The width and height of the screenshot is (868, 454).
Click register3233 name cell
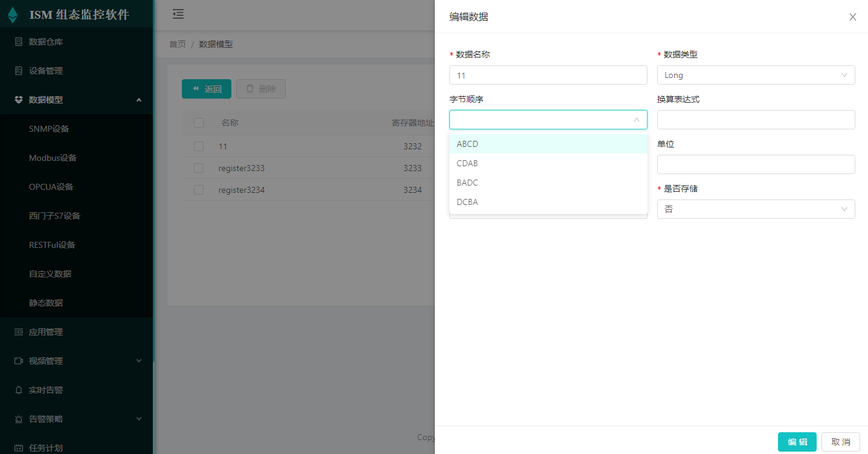(242, 168)
